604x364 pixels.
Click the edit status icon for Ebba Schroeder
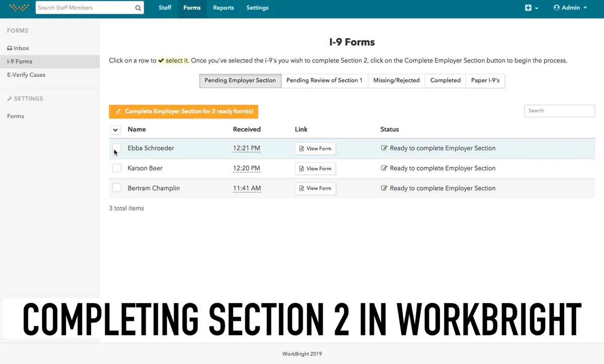(x=385, y=148)
